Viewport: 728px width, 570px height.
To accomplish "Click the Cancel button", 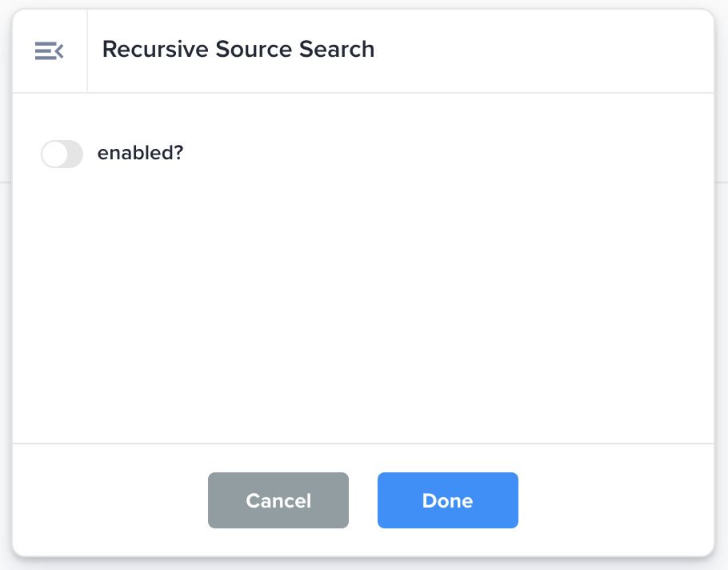I will tap(278, 500).
